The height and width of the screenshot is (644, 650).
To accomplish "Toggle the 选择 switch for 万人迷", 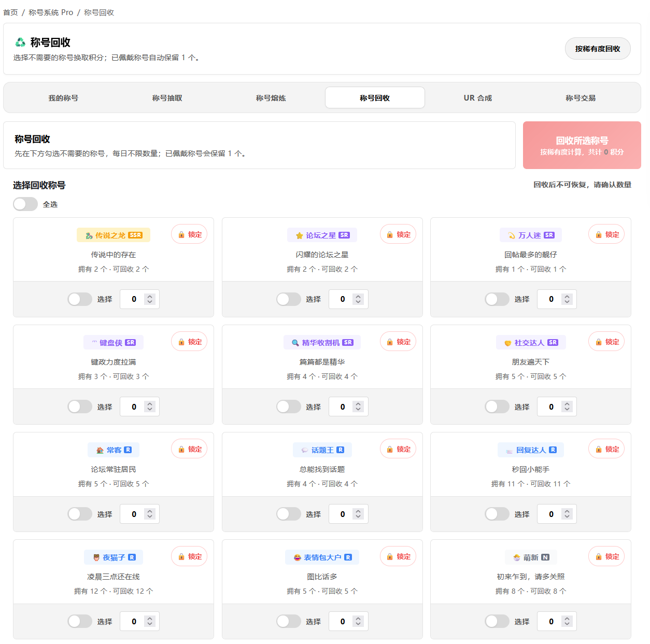I will coord(497,299).
